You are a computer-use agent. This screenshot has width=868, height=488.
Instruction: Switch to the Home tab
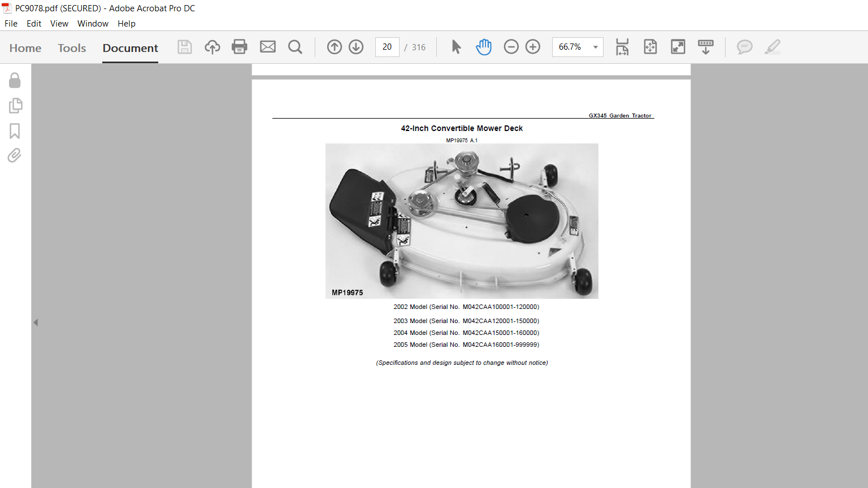[x=25, y=48]
